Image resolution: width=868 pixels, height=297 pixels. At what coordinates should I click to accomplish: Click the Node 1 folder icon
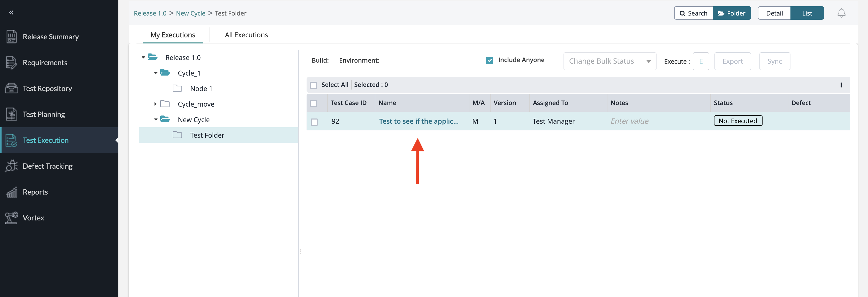coord(177,88)
